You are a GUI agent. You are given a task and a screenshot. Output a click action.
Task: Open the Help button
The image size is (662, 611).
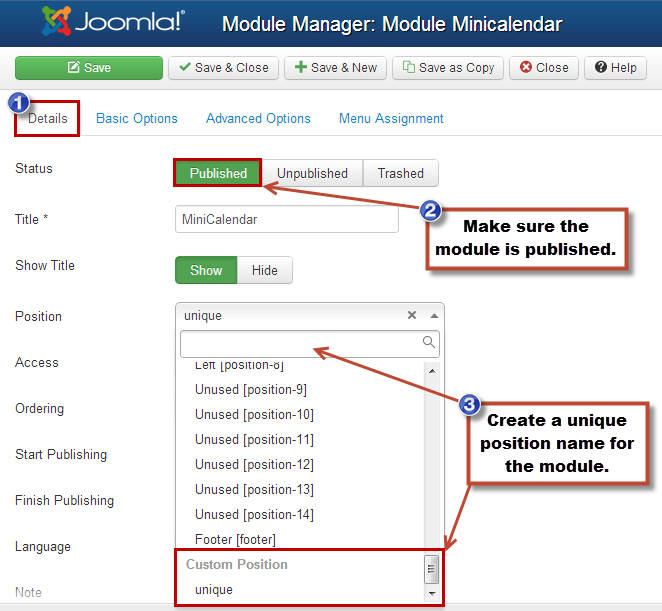click(x=616, y=68)
